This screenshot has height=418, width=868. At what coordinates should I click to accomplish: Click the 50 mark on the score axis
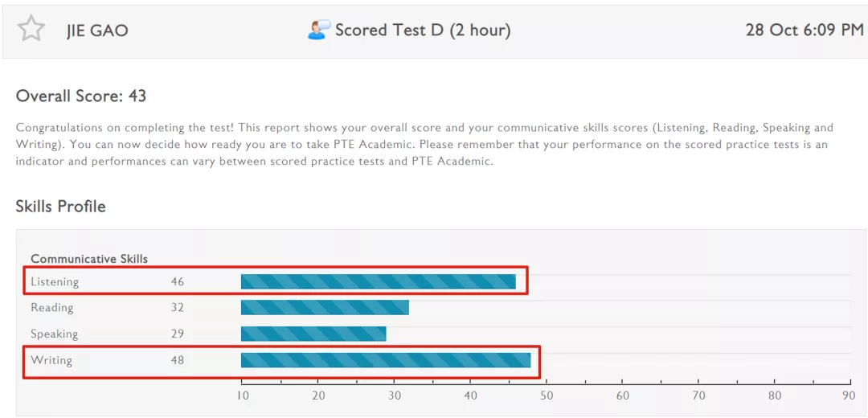pos(546,396)
